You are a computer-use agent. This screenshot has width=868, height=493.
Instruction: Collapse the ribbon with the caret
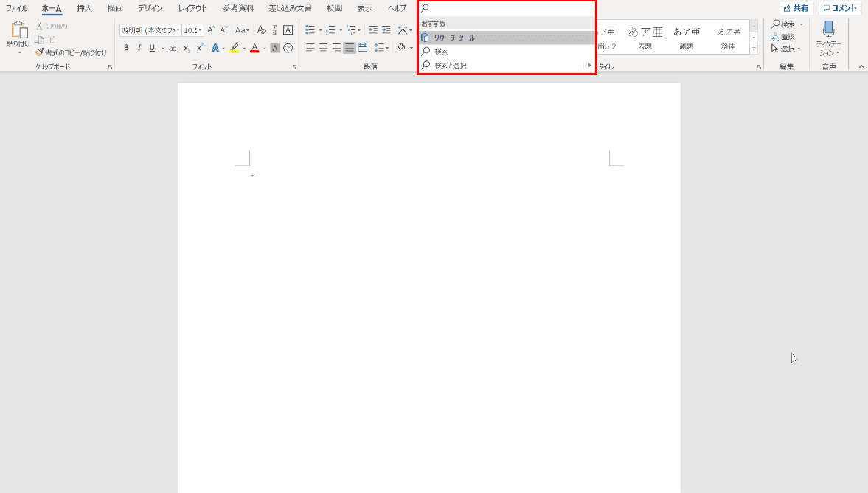tap(861, 66)
